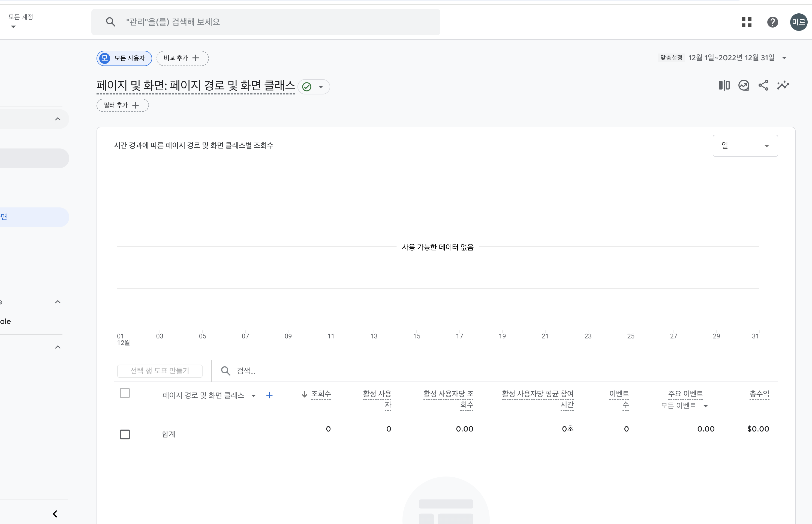Viewport: 812px width, 524px height.
Task: Click the 주요 이벤트 column header
Action: pyautogui.click(x=685, y=394)
